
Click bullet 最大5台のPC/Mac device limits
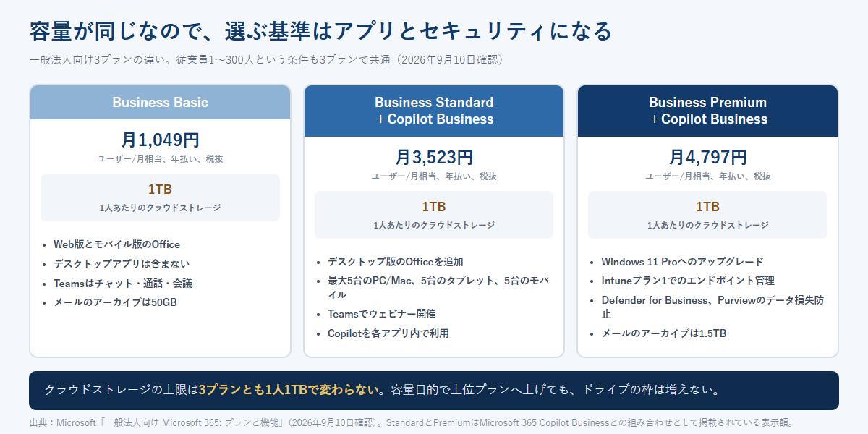tap(438, 288)
